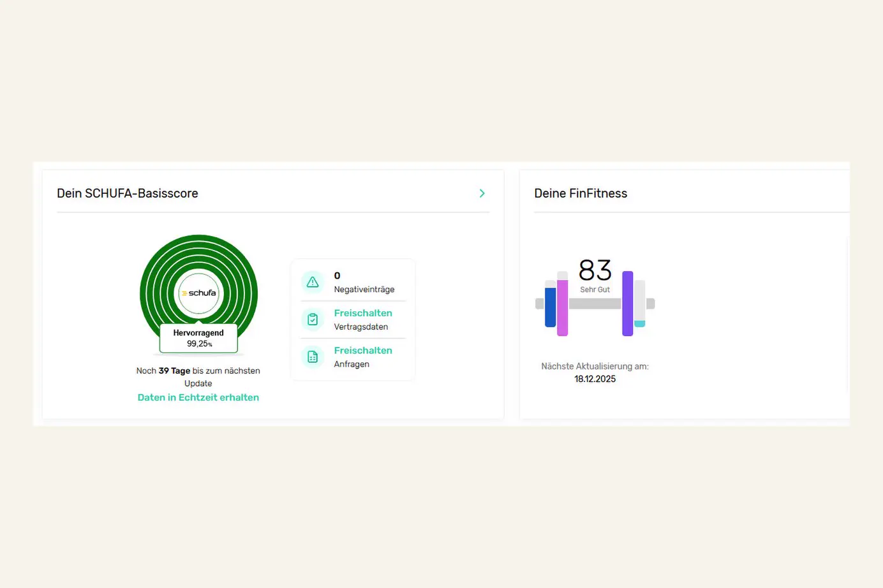Screen dimensions: 883x588
Task: Click the schufa logo in green circle
Action: (199, 293)
